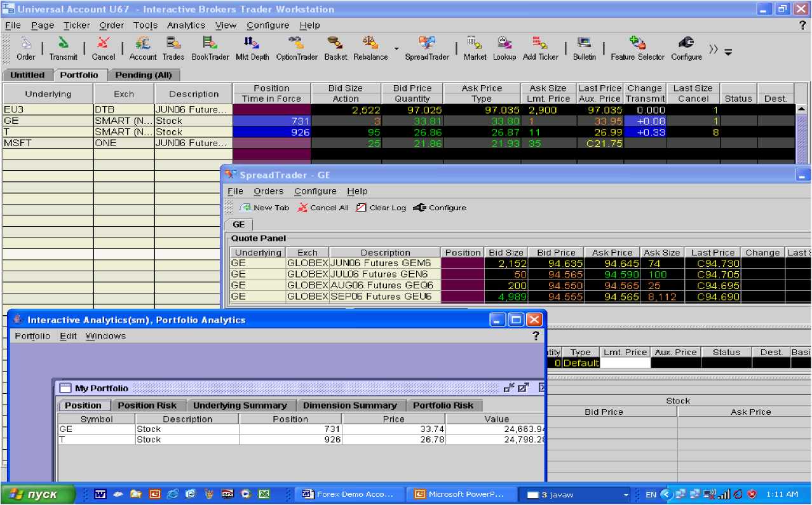This screenshot has width=812, height=505.
Task: Open the Tools menu
Action: (x=145, y=25)
